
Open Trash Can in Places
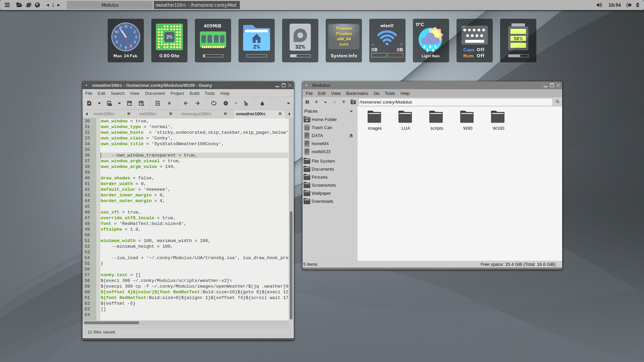click(322, 128)
